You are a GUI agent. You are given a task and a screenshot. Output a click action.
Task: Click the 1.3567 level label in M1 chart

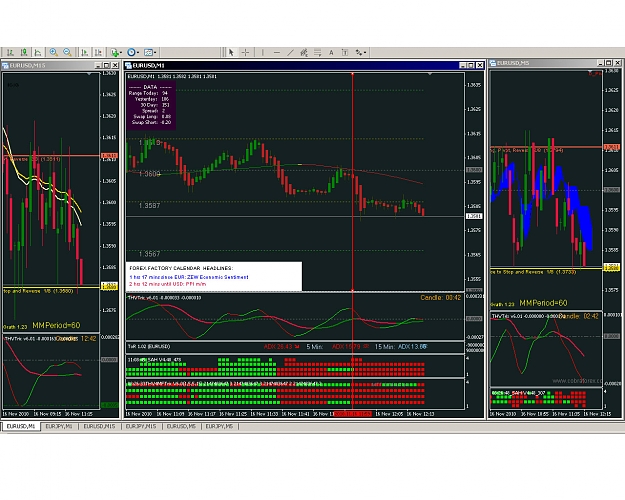(x=149, y=254)
